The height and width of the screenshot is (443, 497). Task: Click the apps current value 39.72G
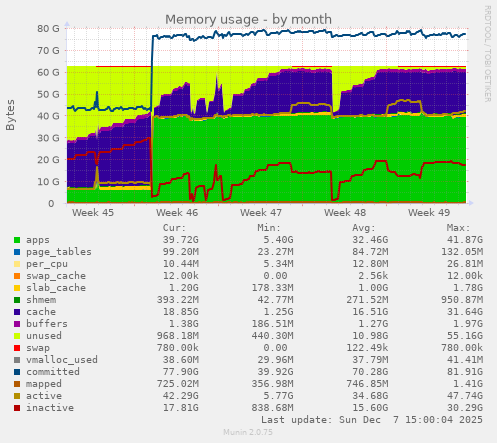[x=181, y=240]
